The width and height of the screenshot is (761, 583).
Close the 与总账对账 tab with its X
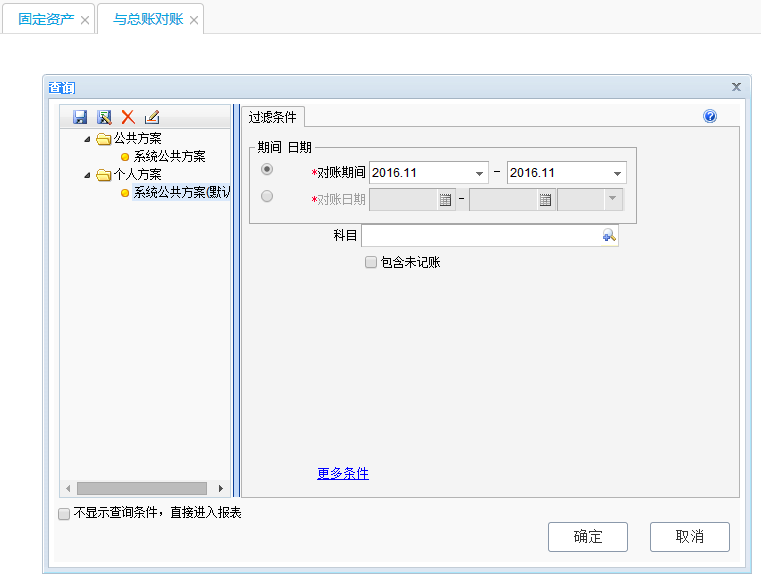pos(194,20)
